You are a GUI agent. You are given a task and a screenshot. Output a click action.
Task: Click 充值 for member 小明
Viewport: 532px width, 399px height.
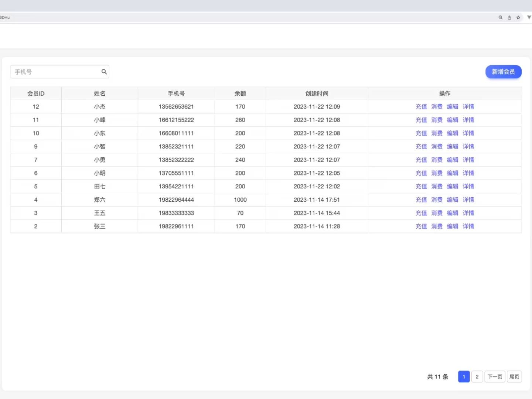click(x=421, y=173)
